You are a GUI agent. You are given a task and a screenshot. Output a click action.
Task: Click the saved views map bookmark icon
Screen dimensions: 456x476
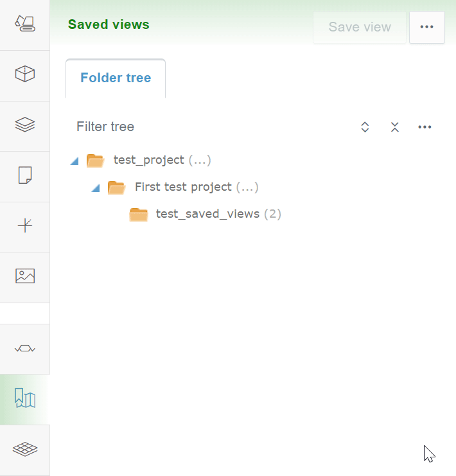point(24,398)
